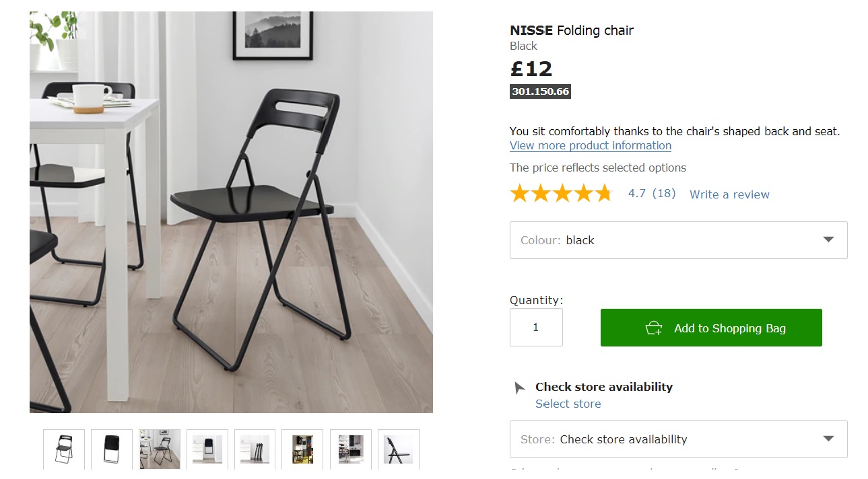
Task: Select fourth thumbnail of folded chair against drawers
Action: (207, 449)
